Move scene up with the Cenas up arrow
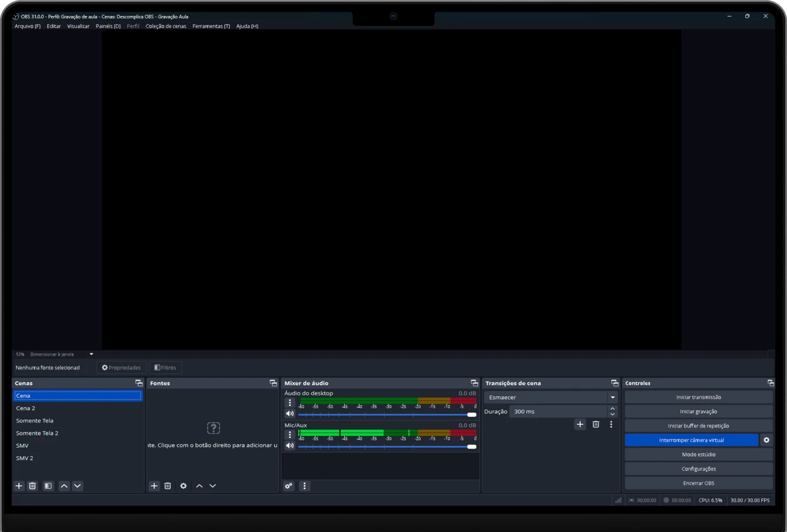Image resolution: width=787 pixels, height=532 pixels. pos(65,486)
